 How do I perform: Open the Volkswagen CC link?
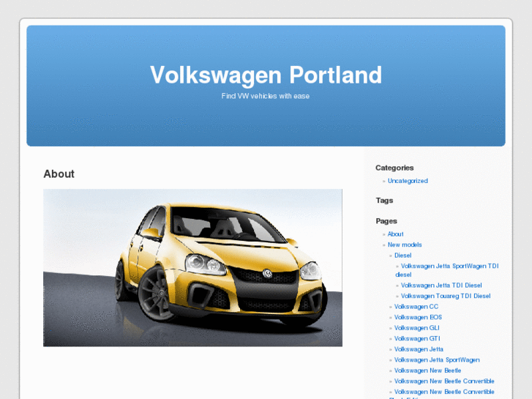(416, 306)
